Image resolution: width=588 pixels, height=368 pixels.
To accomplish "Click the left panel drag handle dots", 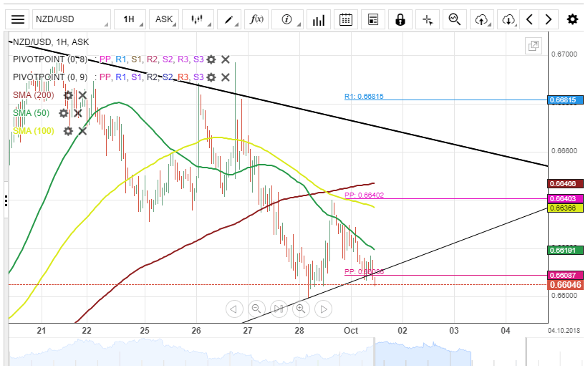I will [x=6, y=200].
